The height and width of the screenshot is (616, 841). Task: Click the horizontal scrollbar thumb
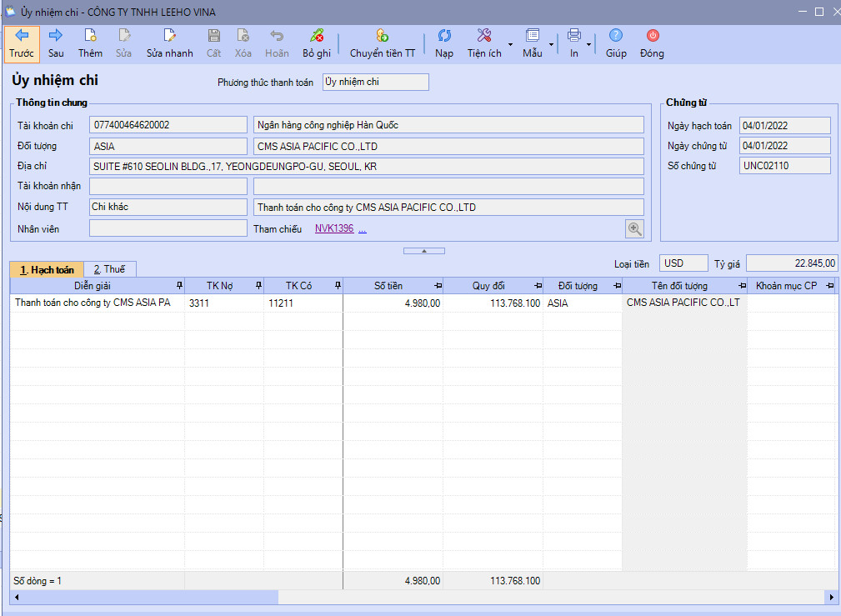pyautogui.click(x=151, y=597)
